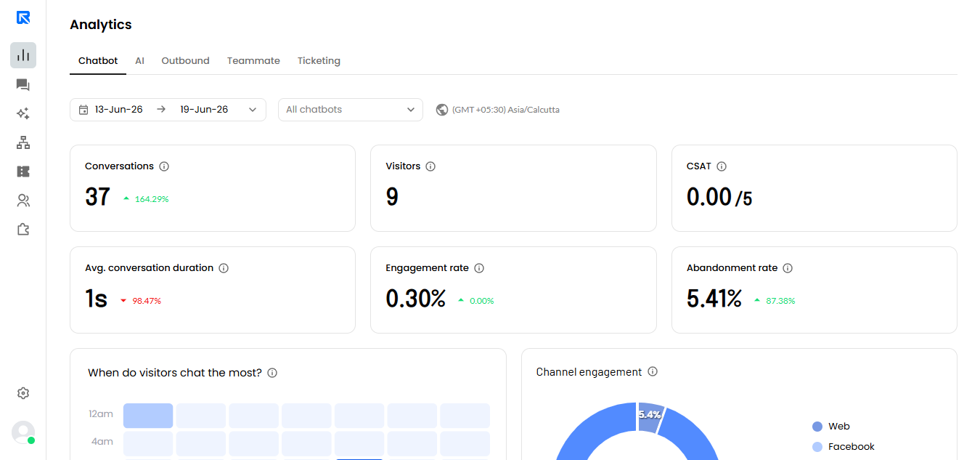Switch to the AI tab
The image size is (980, 460).
coord(139,61)
